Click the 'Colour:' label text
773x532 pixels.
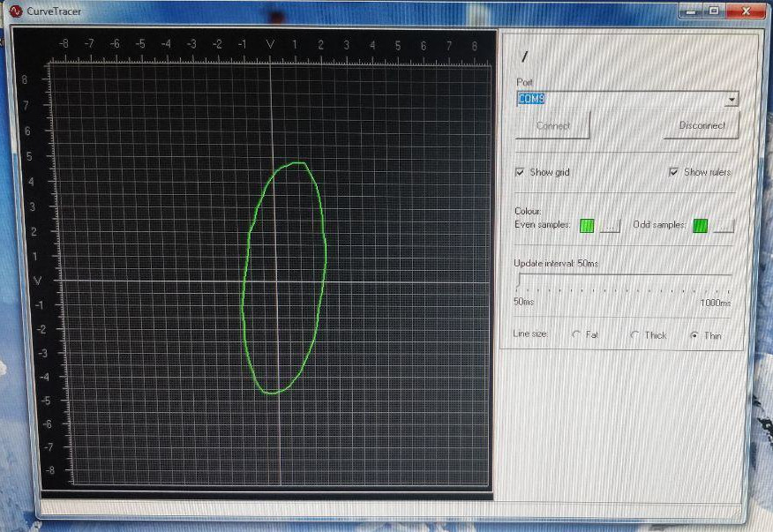coord(528,211)
